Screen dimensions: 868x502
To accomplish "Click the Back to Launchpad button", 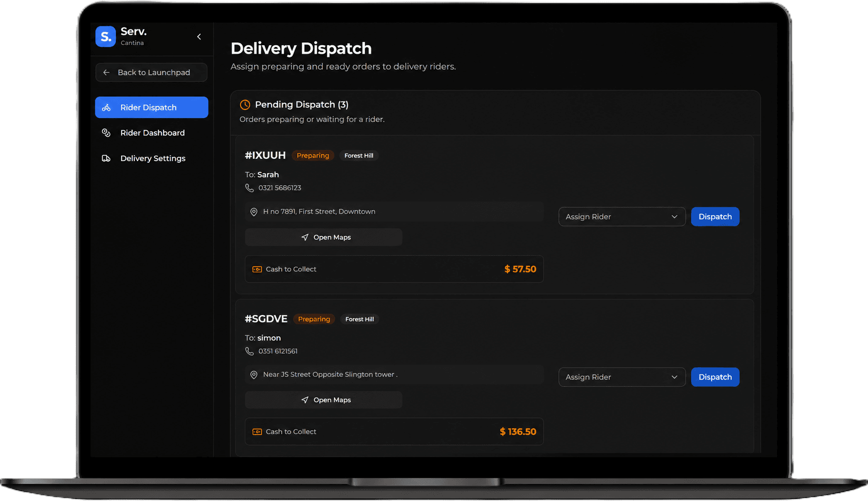I will point(152,73).
